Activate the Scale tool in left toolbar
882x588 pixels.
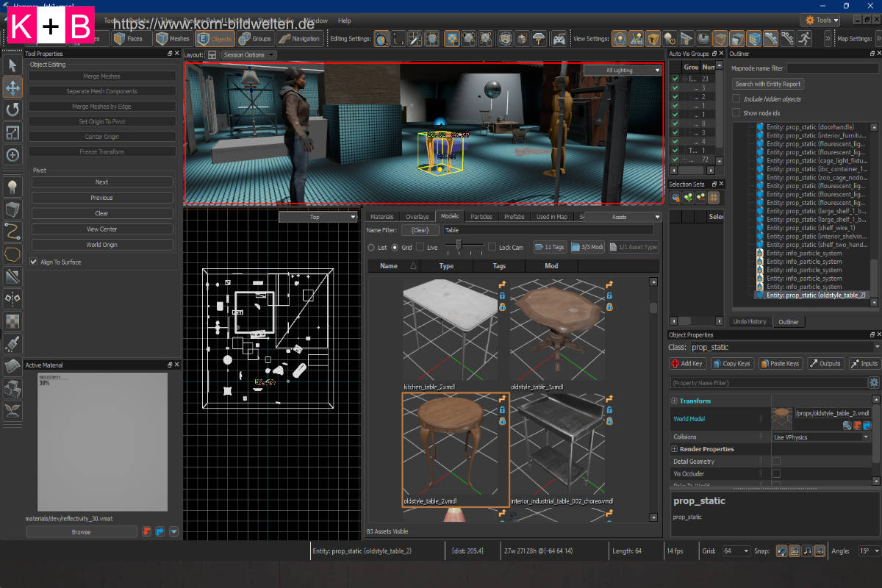pyautogui.click(x=13, y=132)
